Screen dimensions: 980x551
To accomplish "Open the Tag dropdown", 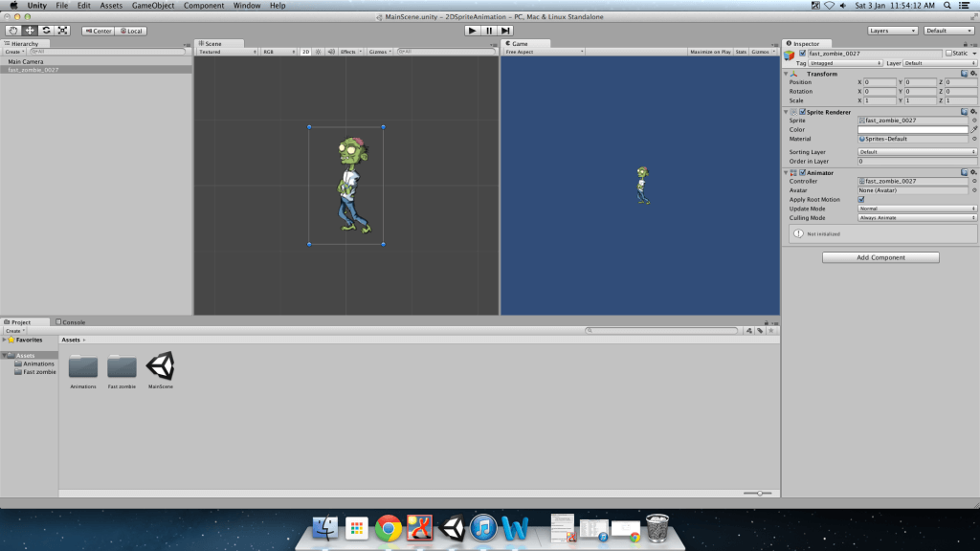I will point(845,63).
